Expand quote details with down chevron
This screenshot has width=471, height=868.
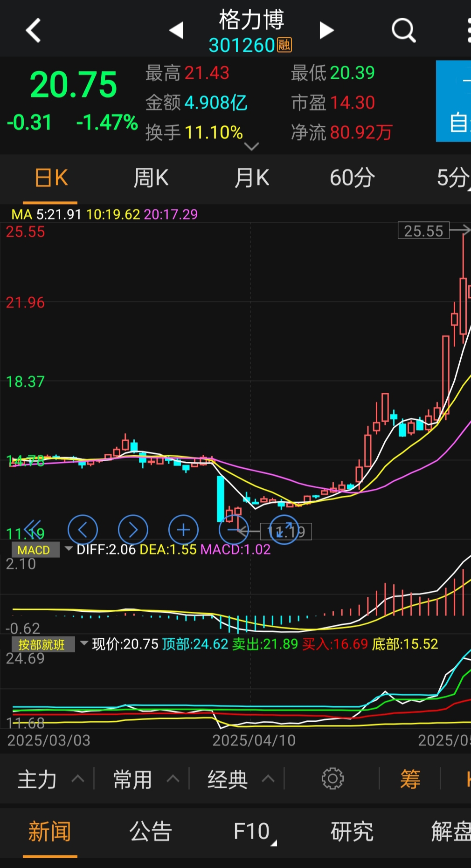(x=251, y=147)
